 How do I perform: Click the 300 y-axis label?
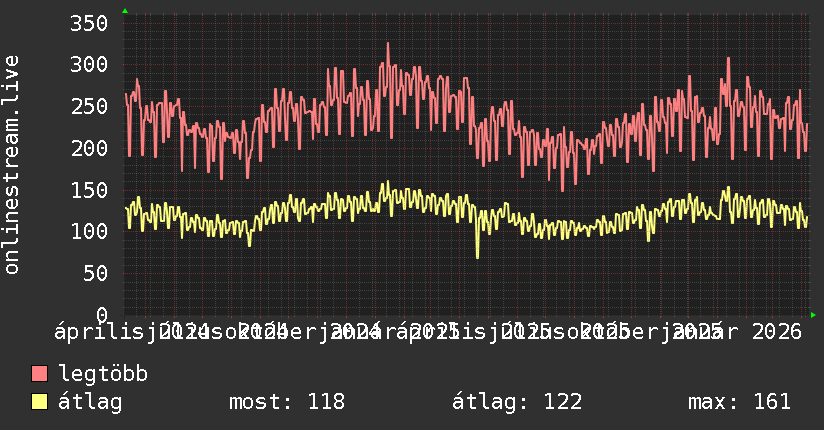point(89,65)
